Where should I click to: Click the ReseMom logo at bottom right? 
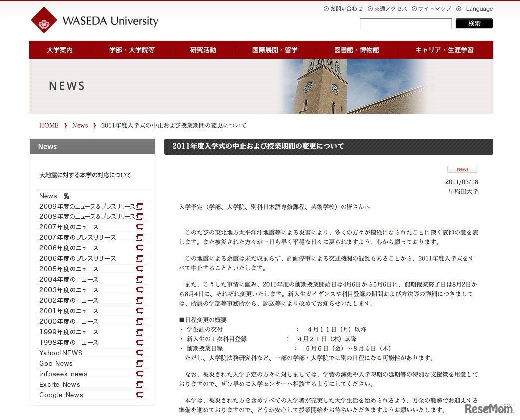point(490,408)
